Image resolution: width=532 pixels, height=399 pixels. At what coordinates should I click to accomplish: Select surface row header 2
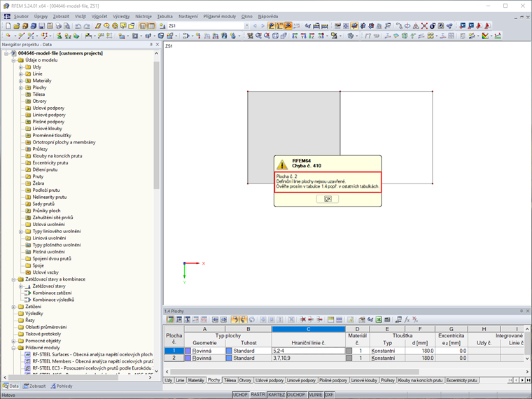(x=174, y=358)
